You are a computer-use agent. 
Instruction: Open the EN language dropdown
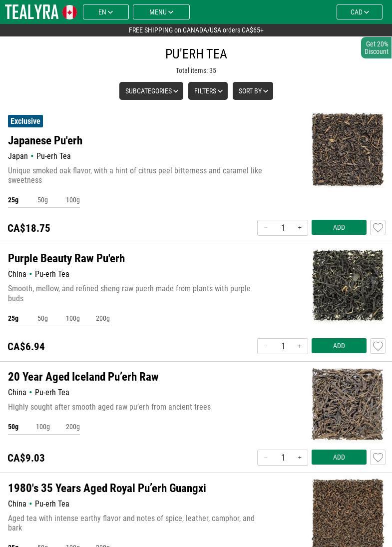click(x=105, y=12)
